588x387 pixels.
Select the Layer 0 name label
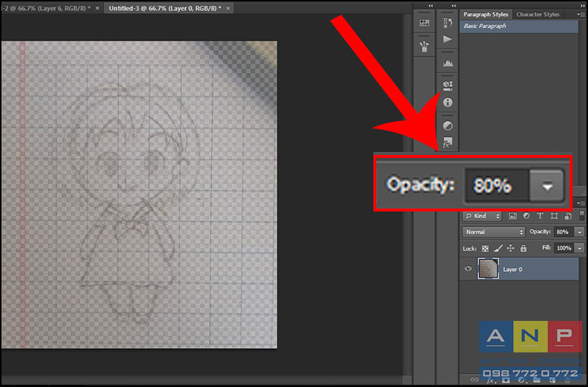512,270
